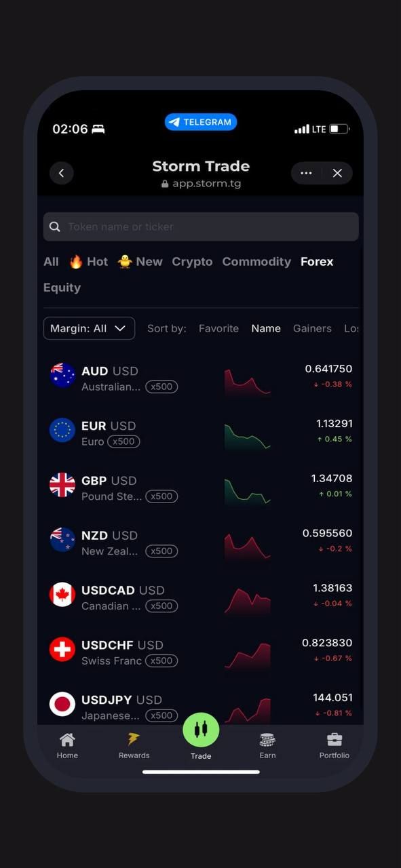Screen dimensions: 401x868
Task: Click the GBP USD price chart thumbnail
Action: (247, 492)
